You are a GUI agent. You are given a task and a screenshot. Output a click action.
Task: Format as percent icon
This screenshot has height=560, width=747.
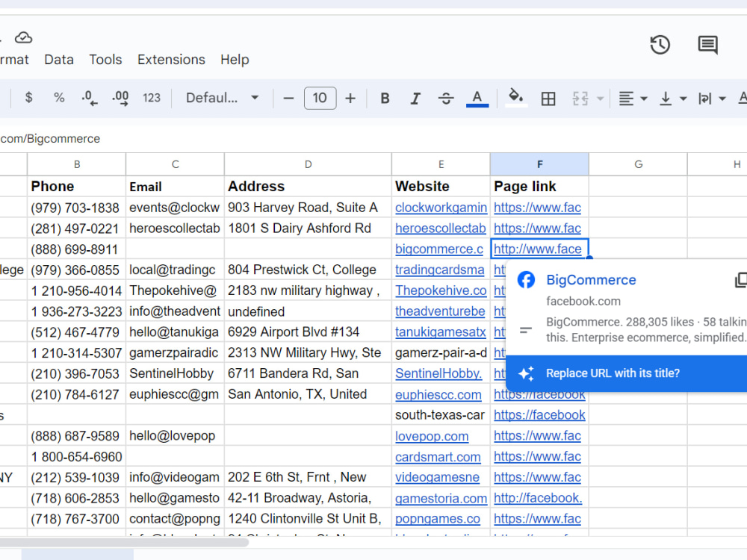[59, 98]
